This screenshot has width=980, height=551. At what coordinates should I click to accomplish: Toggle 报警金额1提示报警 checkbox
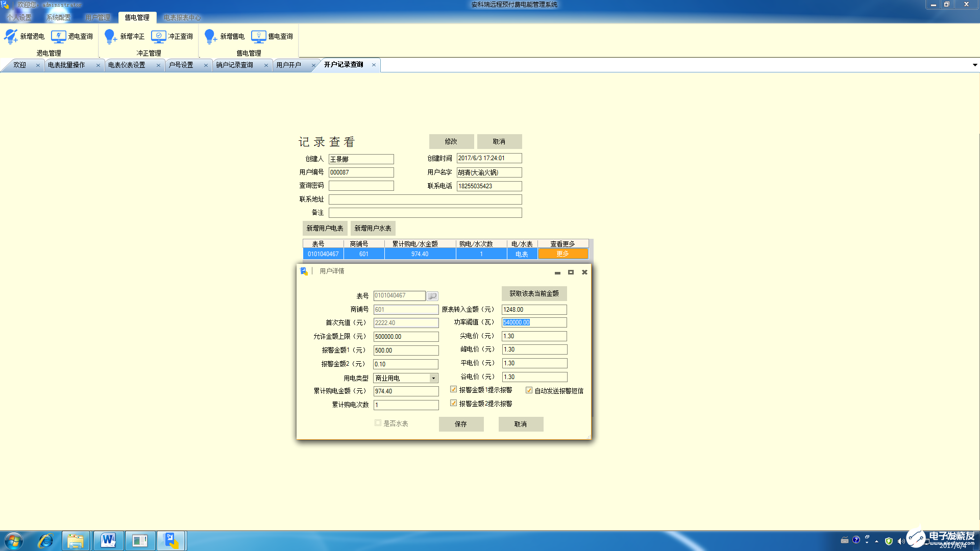(453, 389)
